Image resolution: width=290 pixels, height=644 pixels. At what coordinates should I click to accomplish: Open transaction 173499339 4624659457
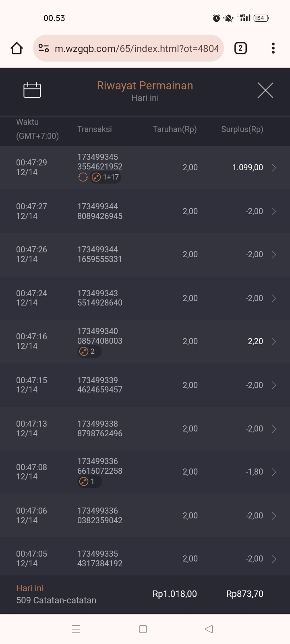[x=100, y=385]
